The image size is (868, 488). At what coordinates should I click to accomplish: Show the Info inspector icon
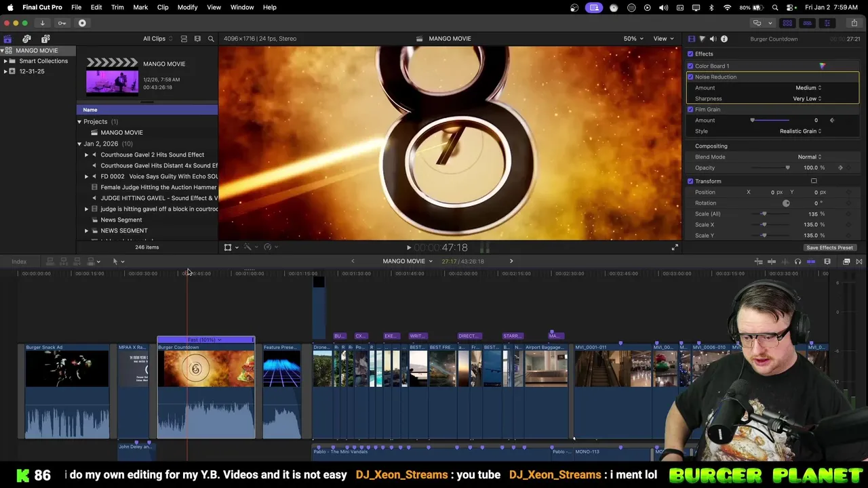(x=724, y=39)
